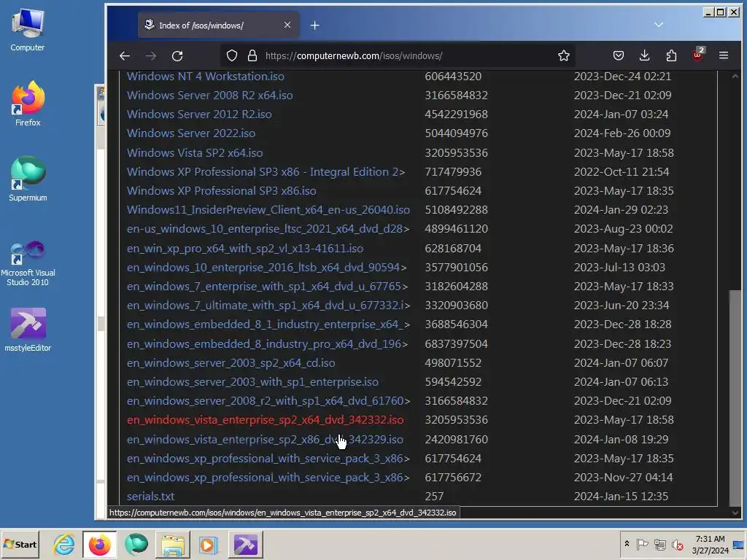Switch to Firefox taskbar button
This screenshot has height=560, width=747.
[99, 544]
